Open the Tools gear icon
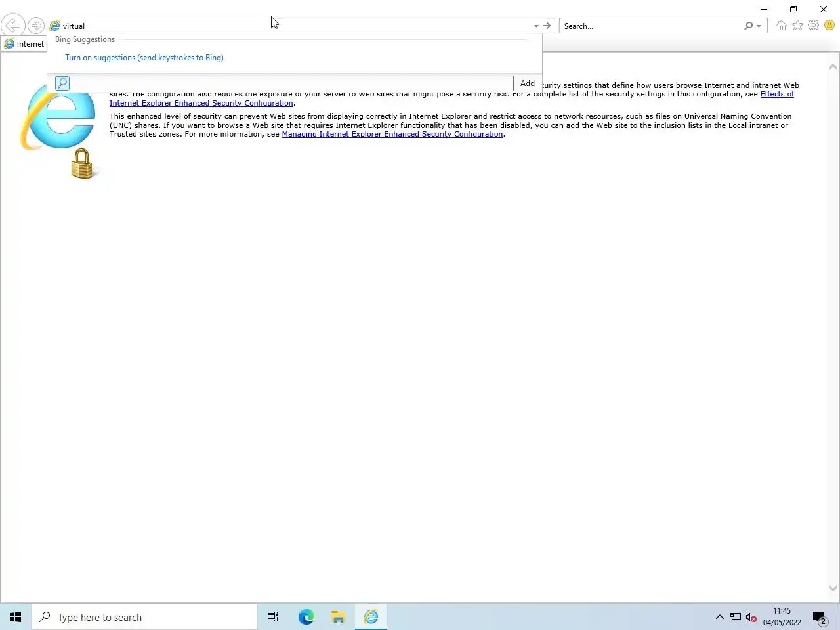This screenshot has height=630, width=840. pos(814,26)
